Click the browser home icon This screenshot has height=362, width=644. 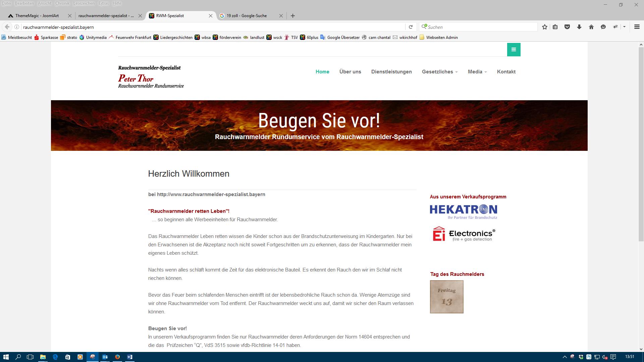click(591, 27)
